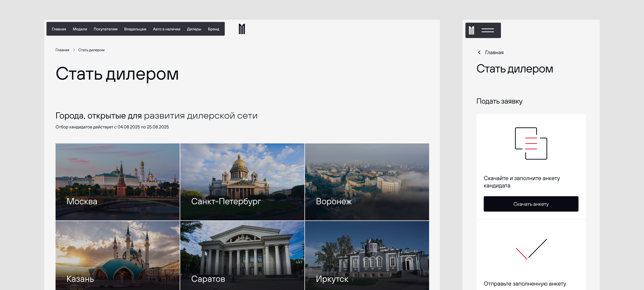Click the Скачать анкету button
The image size is (644, 290).
(531, 204)
